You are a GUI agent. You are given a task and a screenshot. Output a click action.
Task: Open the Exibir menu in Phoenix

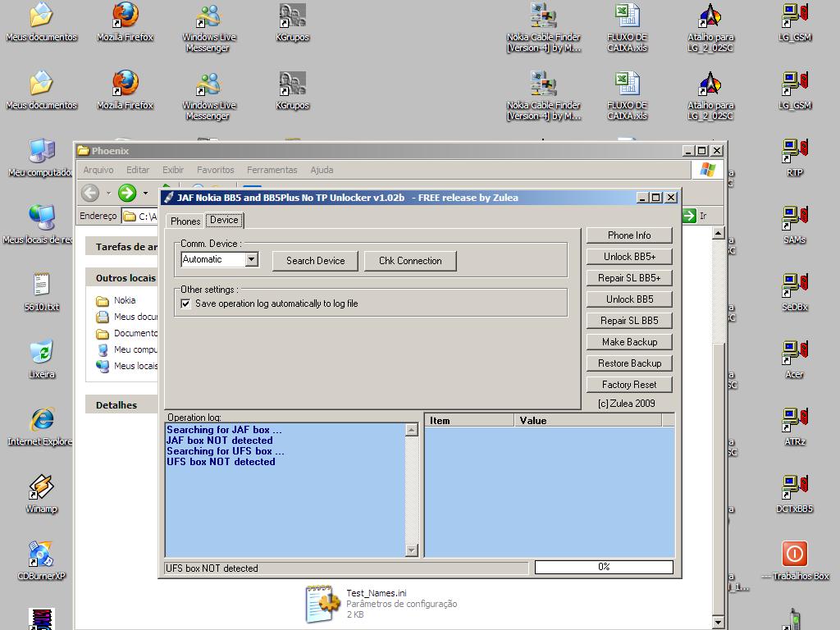pos(173,170)
